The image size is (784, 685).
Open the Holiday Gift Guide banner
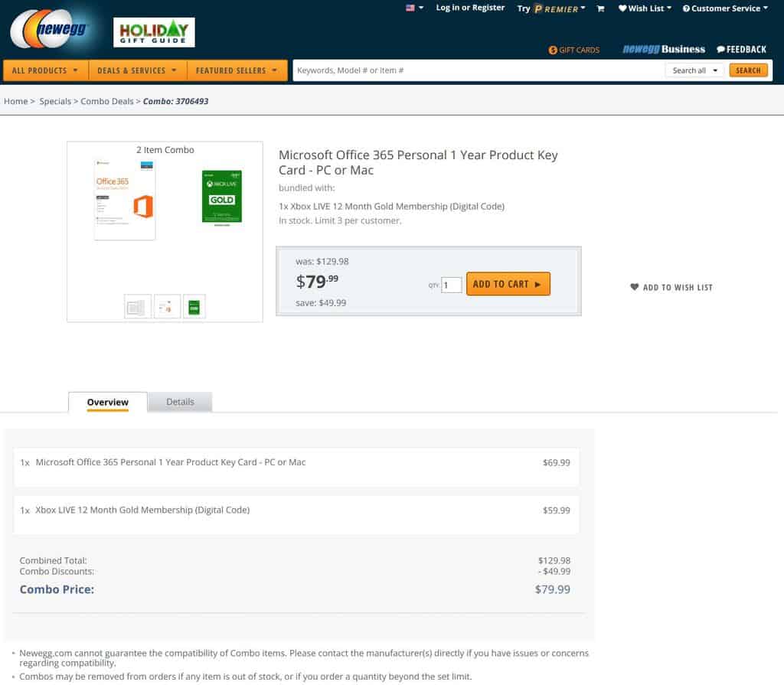[x=154, y=32]
